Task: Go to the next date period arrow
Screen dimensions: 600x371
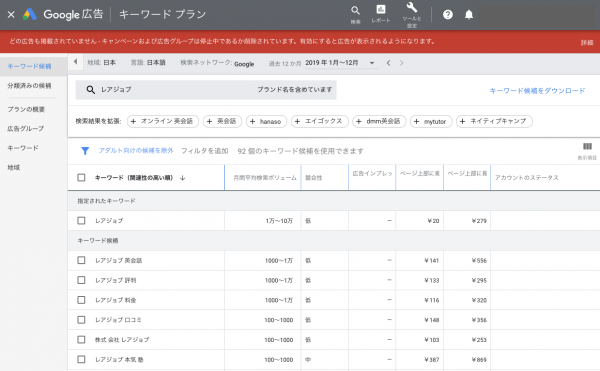Action: (401, 63)
